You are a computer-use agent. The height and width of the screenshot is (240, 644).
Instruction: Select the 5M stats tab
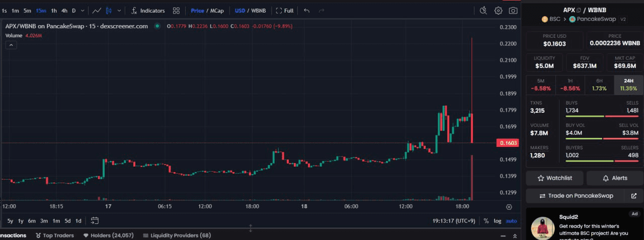[541, 85]
